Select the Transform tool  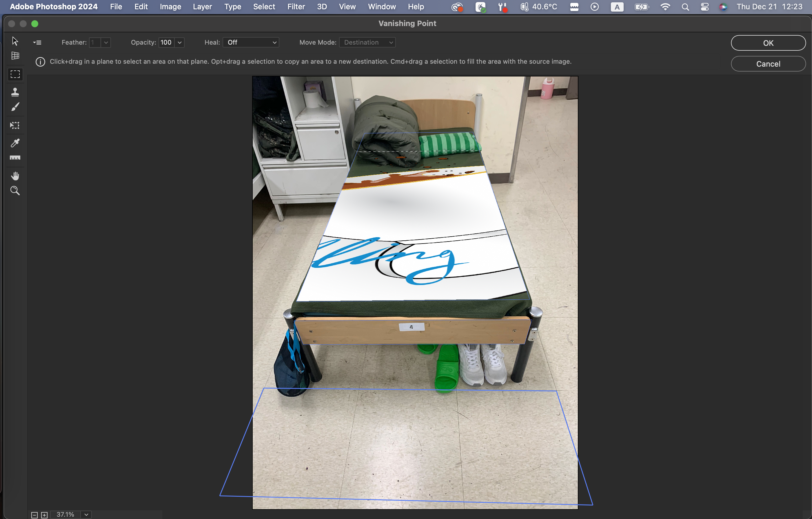(x=15, y=125)
